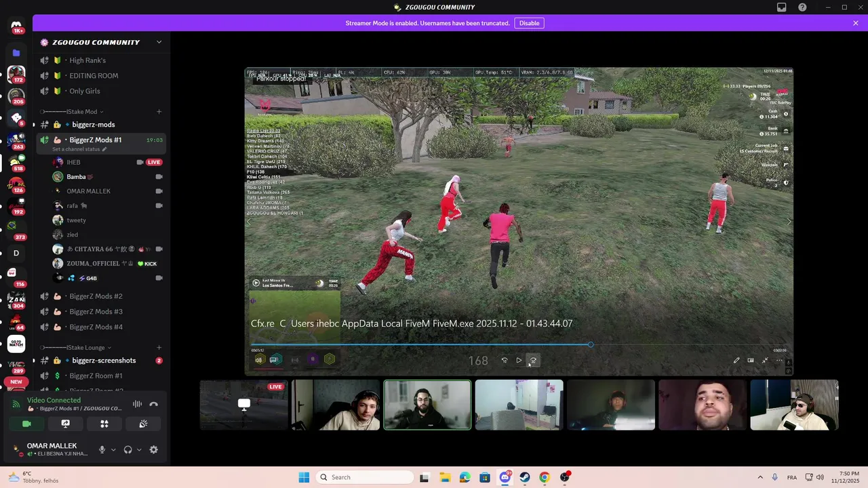The height and width of the screenshot is (488, 868).
Task: Open biggerz-mods text channel
Action: [102, 125]
